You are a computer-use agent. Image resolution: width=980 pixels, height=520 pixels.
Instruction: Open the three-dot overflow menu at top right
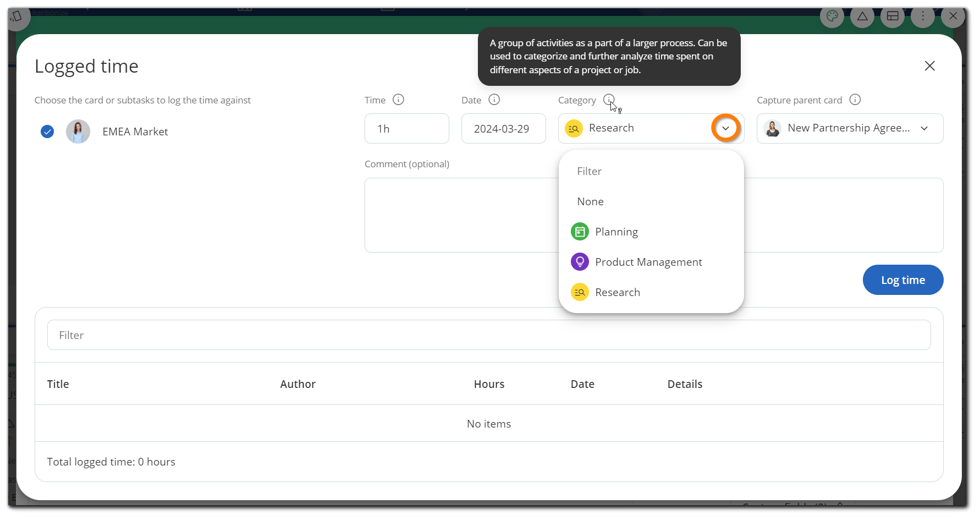coord(923,17)
